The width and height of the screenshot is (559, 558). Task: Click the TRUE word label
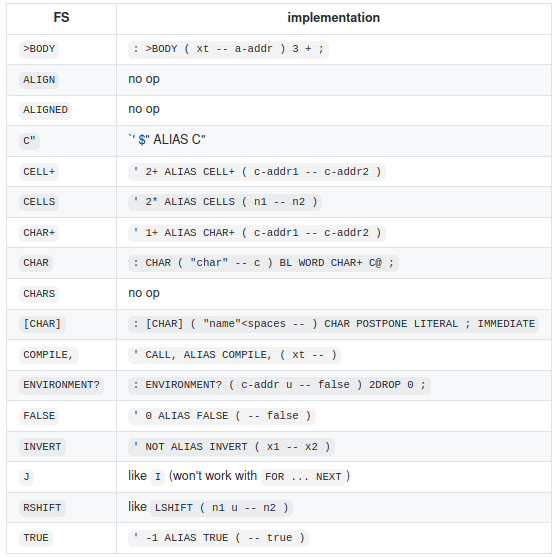click(x=36, y=538)
